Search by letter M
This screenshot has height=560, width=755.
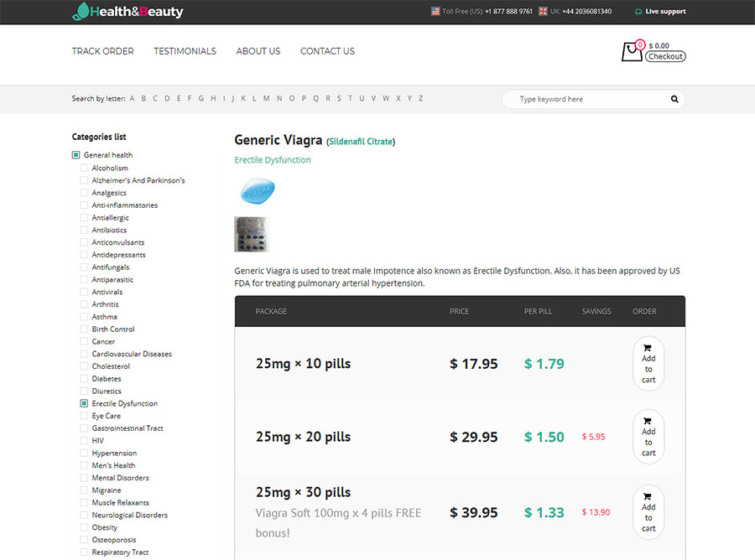[266, 98]
